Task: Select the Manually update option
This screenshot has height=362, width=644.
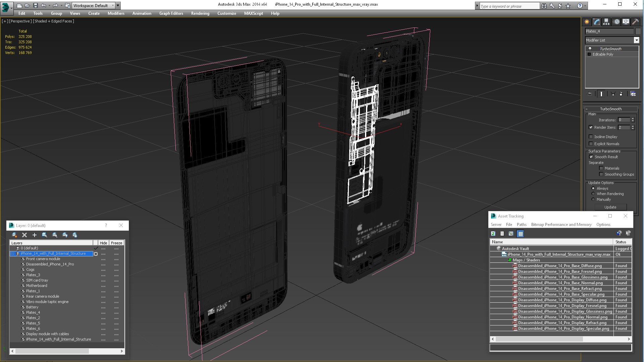Action: 593,199
